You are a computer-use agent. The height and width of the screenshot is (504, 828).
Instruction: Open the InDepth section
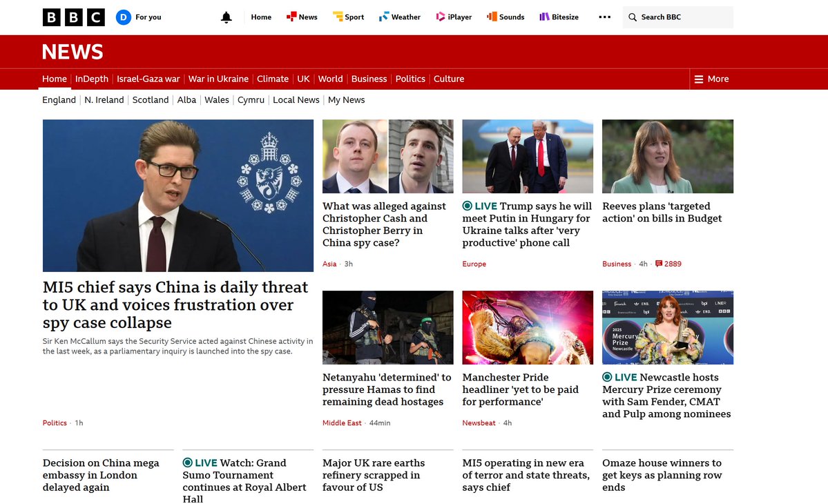[91, 79]
